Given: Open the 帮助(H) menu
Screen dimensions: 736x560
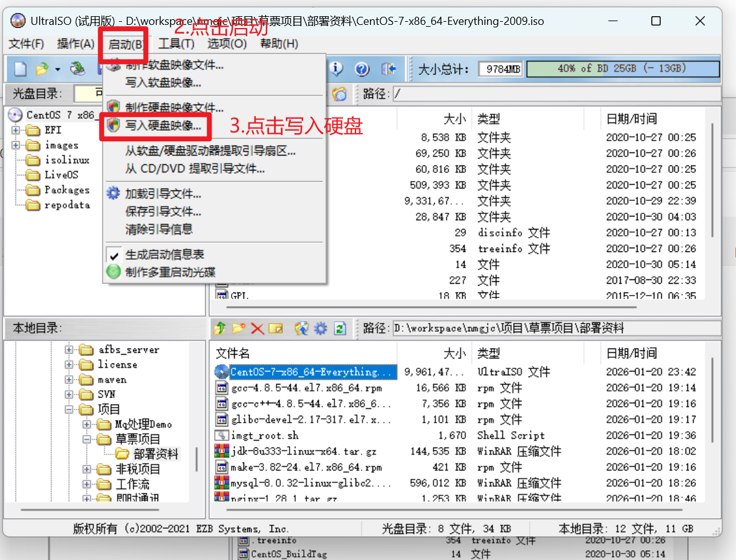Looking at the screenshot, I should pos(280,44).
